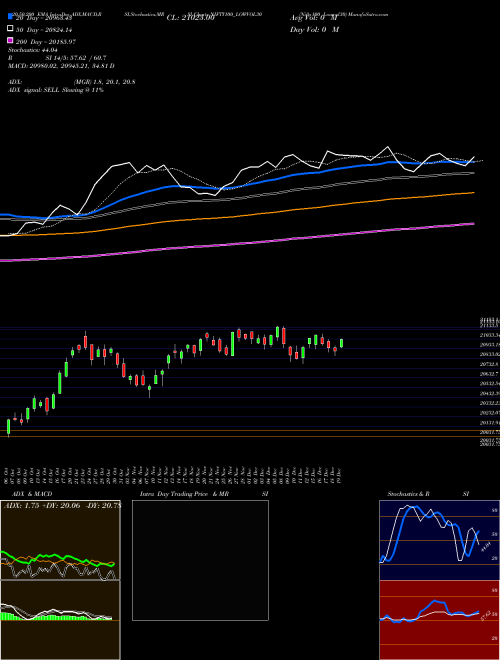Click the last green candlestick on chart
Viewport: 500px width, 660px height.
pyautogui.click(x=341, y=343)
